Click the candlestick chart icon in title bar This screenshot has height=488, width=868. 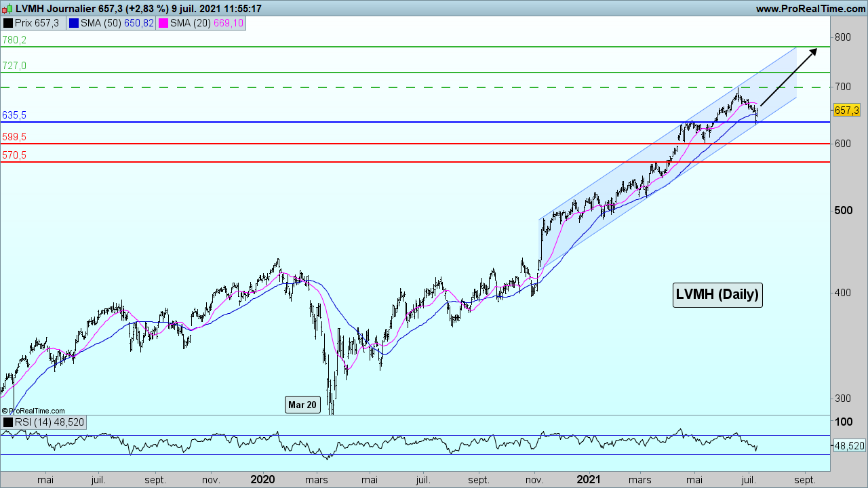[x=7, y=9]
